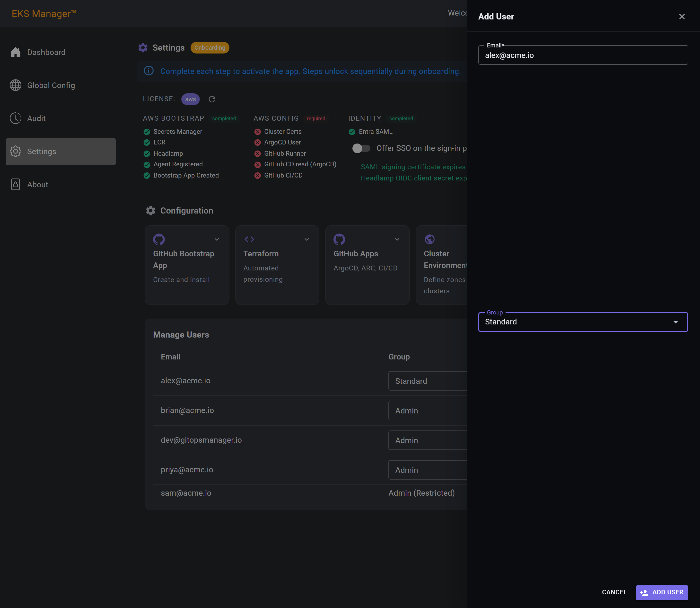Click the Configuration gear icon
The width and height of the screenshot is (700, 608).
(x=151, y=211)
